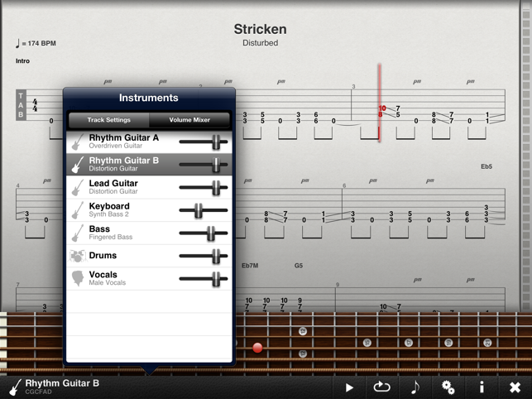This screenshot has height=399, width=532.
Task: Select Rhythm Guitar B guitar icon
Action: click(x=77, y=165)
